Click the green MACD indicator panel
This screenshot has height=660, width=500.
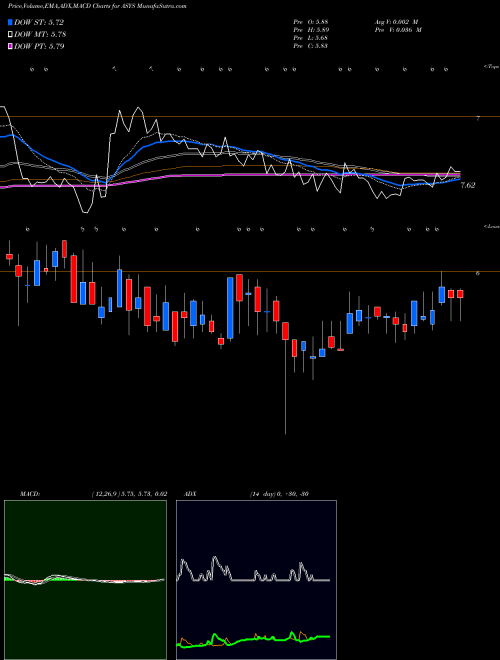click(x=85, y=580)
